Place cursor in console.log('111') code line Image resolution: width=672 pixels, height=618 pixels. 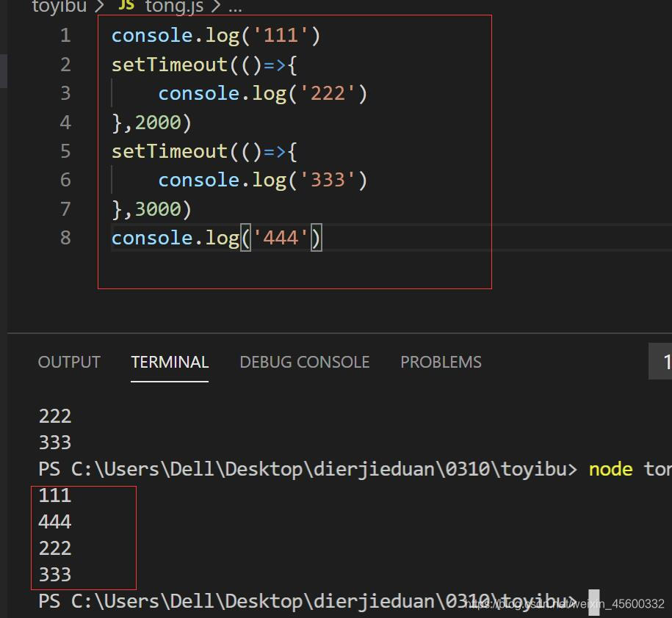216,35
